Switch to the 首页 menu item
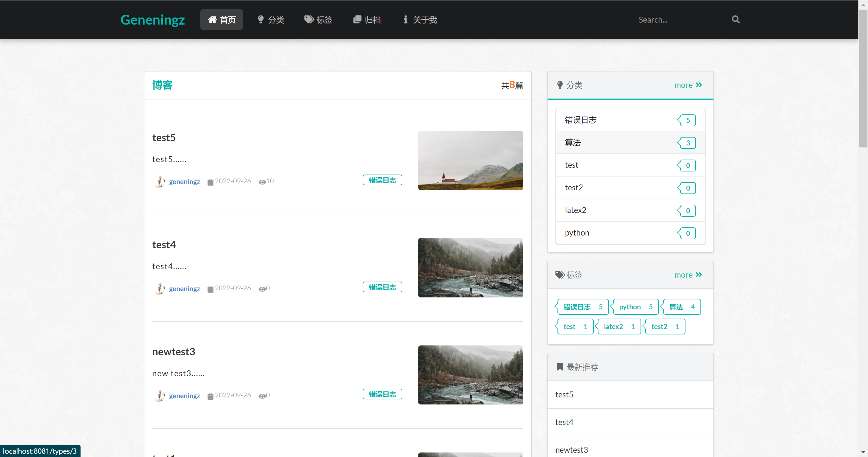The image size is (868, 457). click(x=222, y=19)
